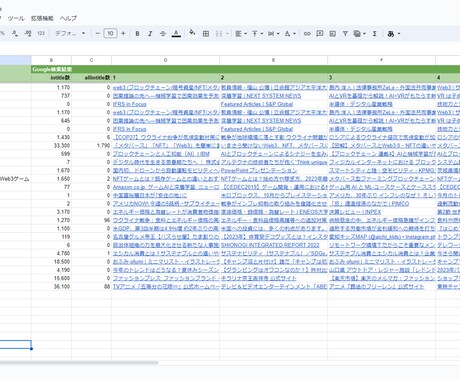
Task: Insert a comment from the toolbar
Action: [320, 34]
